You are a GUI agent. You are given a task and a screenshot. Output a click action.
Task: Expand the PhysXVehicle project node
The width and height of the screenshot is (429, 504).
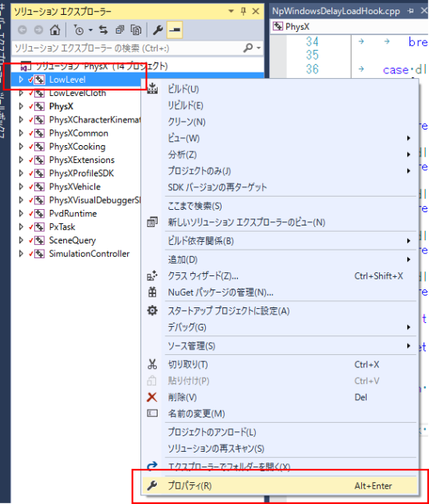tap(21, 186)
